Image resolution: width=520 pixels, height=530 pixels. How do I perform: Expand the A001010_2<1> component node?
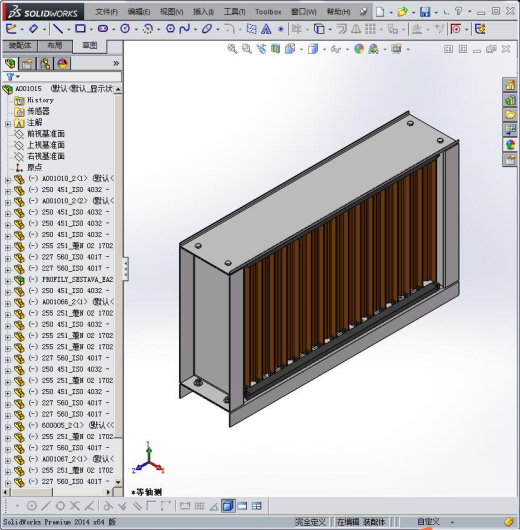point(8,180)
